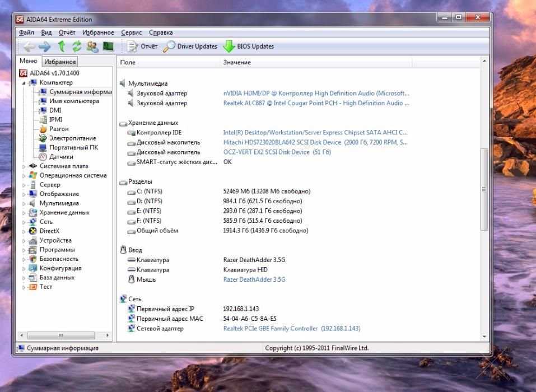Open Intel SATA AHCI controller link
Image resolution: width=536 pixels, height=392 pixels.
click(315, 133)
